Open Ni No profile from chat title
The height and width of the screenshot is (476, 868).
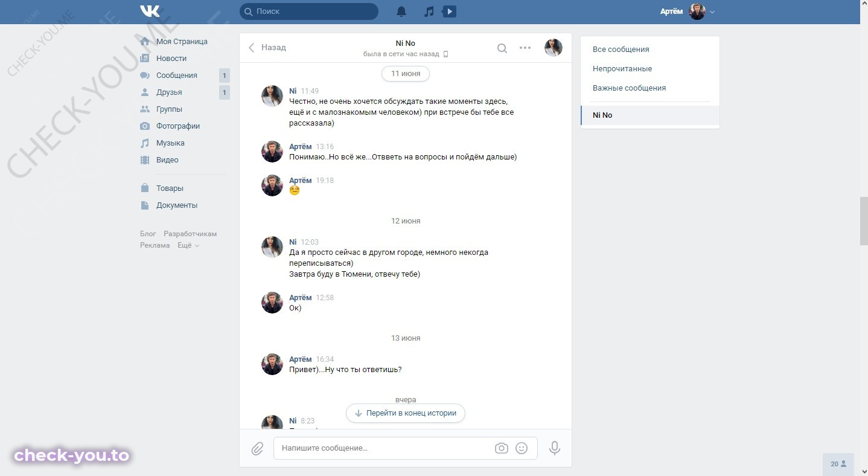(406, 43)
